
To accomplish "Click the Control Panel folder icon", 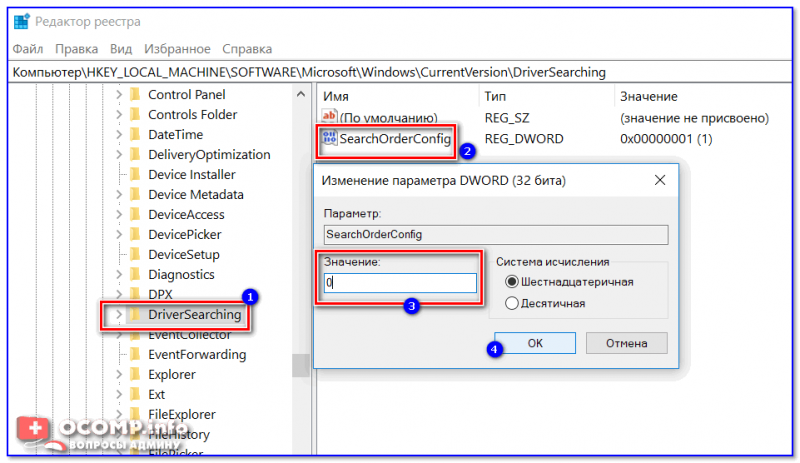I will pos(135,94).
